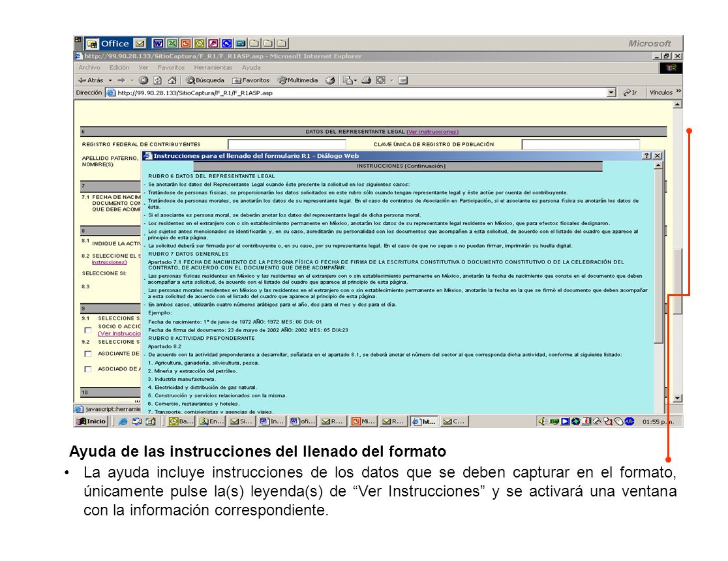
Task: Switch to 'Mi...' PowerPoint taskbar button
Action: (363, 421)
